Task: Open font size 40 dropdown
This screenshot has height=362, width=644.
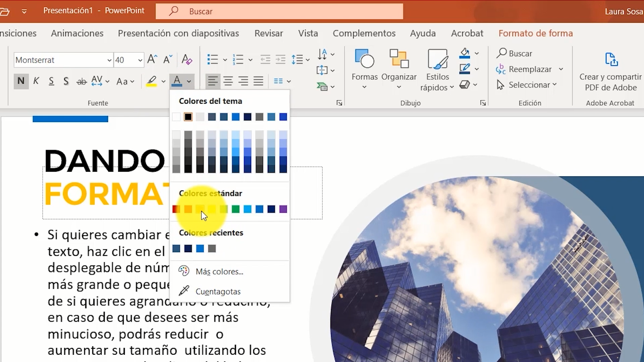Action: pyautogui.click(x=140, y=60)
